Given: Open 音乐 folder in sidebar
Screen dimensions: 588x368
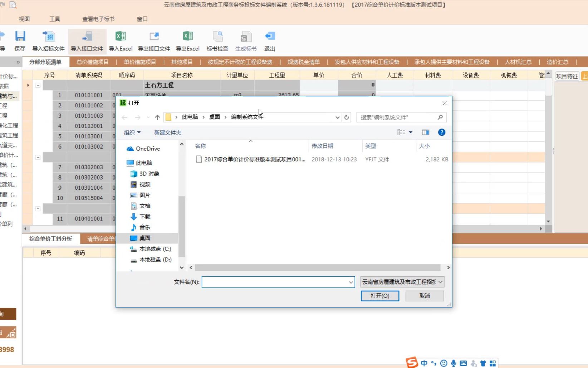Looking at the screenshot, I should 140,227.
